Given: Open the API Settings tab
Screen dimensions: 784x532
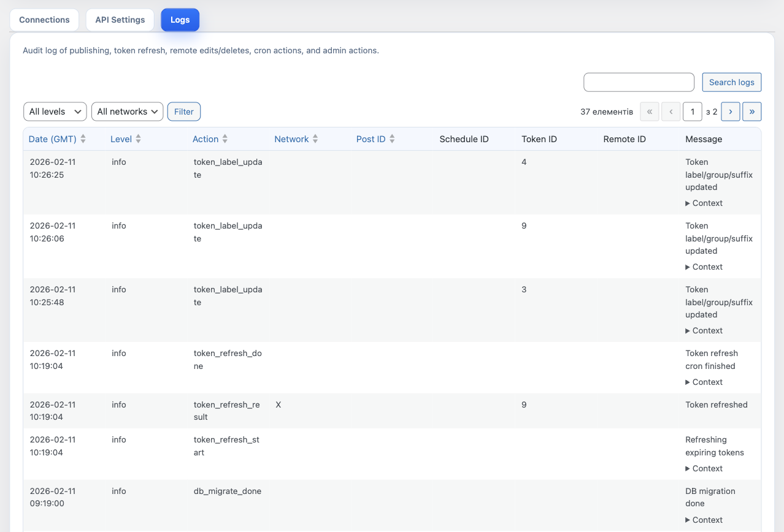Looking at the screenshot, I should tap(120, 19).
